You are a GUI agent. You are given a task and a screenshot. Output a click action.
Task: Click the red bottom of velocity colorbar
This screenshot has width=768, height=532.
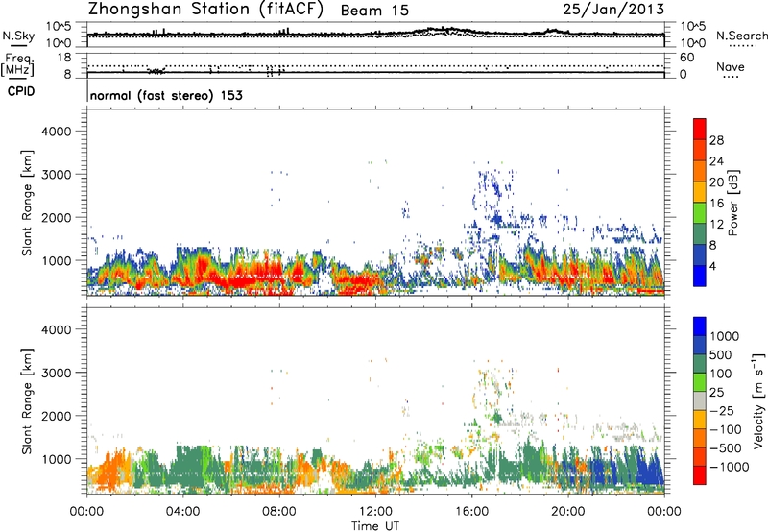700,476
